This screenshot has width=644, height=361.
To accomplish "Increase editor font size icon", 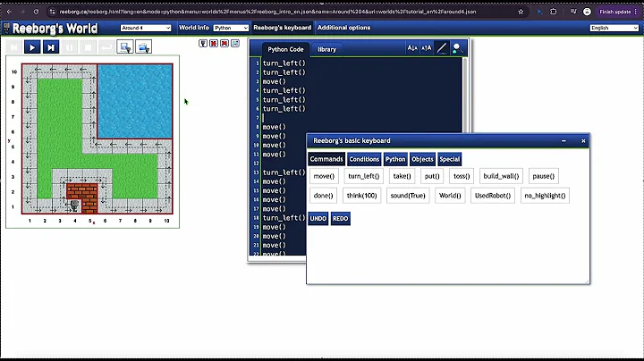I will click(427, 48).
